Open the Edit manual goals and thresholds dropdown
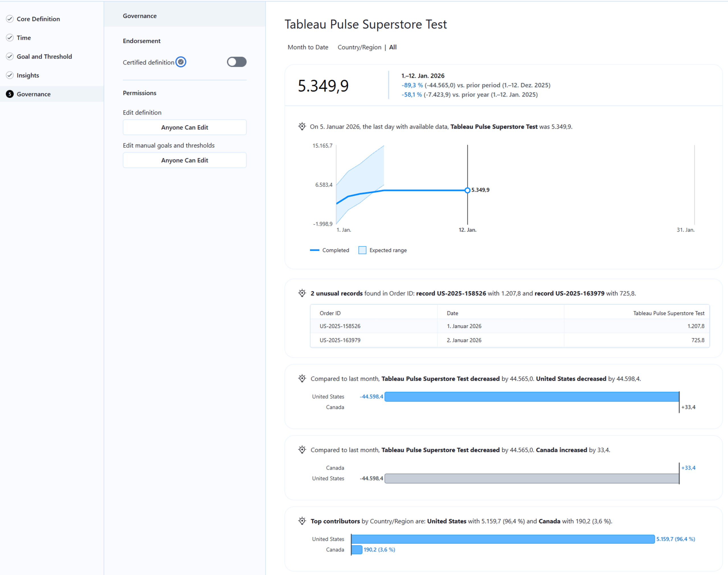Image resolution: width=728 pixels, height=575 pixels. (x=185, y=160)
